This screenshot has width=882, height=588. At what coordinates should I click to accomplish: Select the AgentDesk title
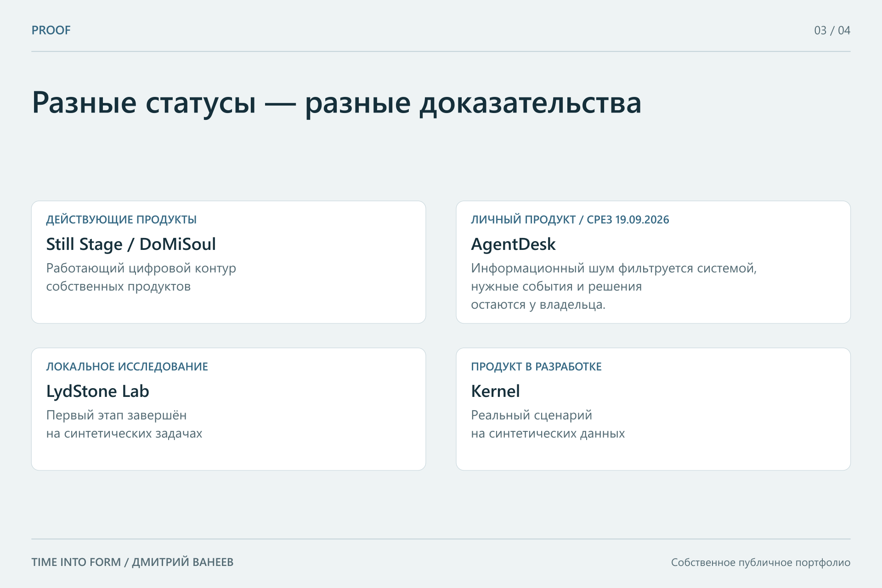(x=513, y=244)
